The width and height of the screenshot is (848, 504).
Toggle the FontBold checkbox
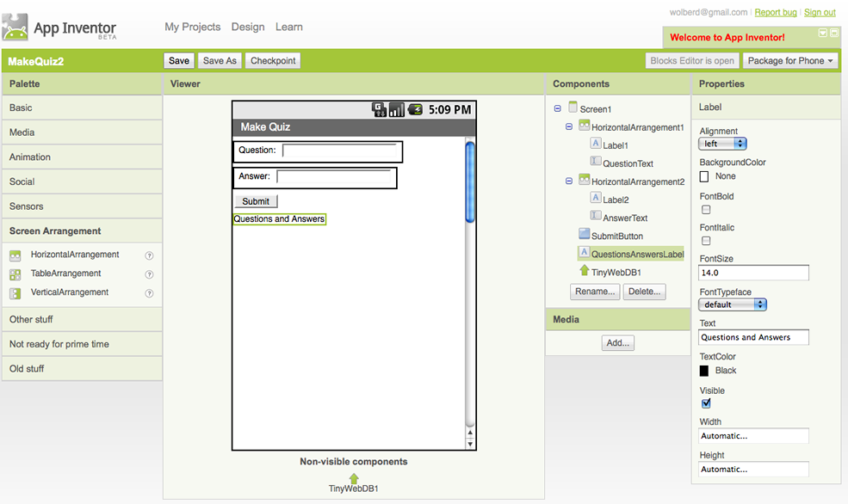[x=706, y=210]
